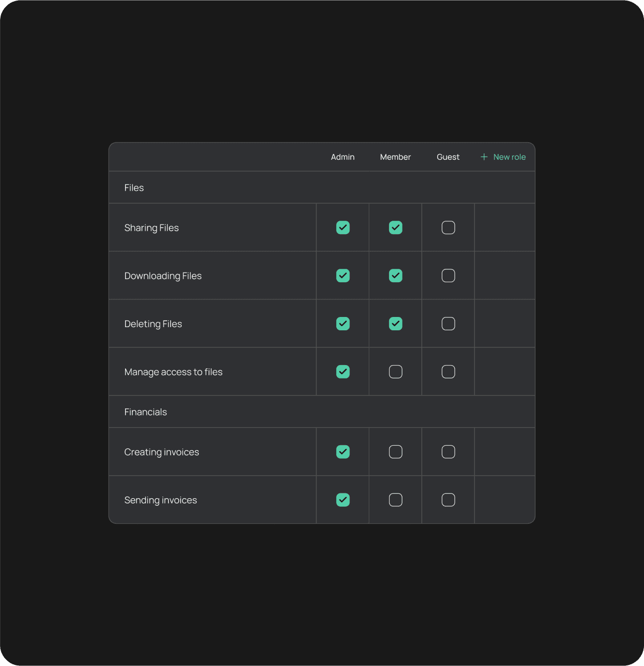Viewport: 644px width, 666px height.
Task: Enable Member for Sending invoices
Action: (x=395, y=500)
